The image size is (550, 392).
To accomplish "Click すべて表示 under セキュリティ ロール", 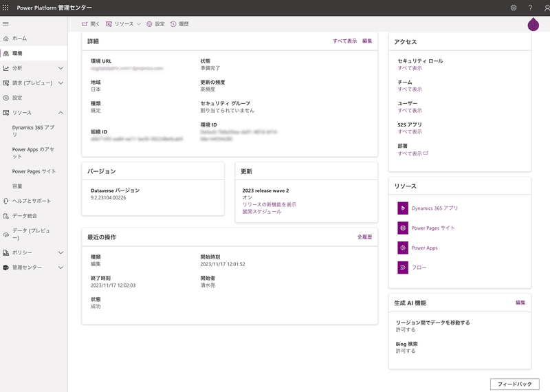I will 410,68.
